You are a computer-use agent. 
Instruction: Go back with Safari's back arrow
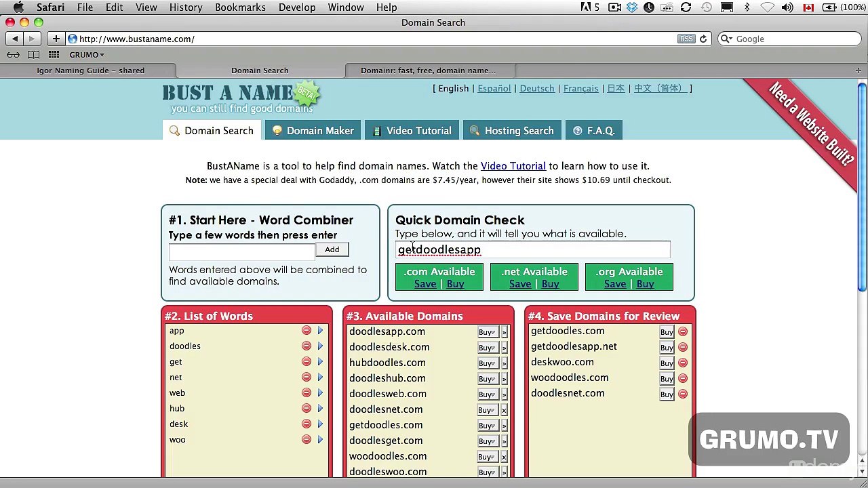pos(15,39)
